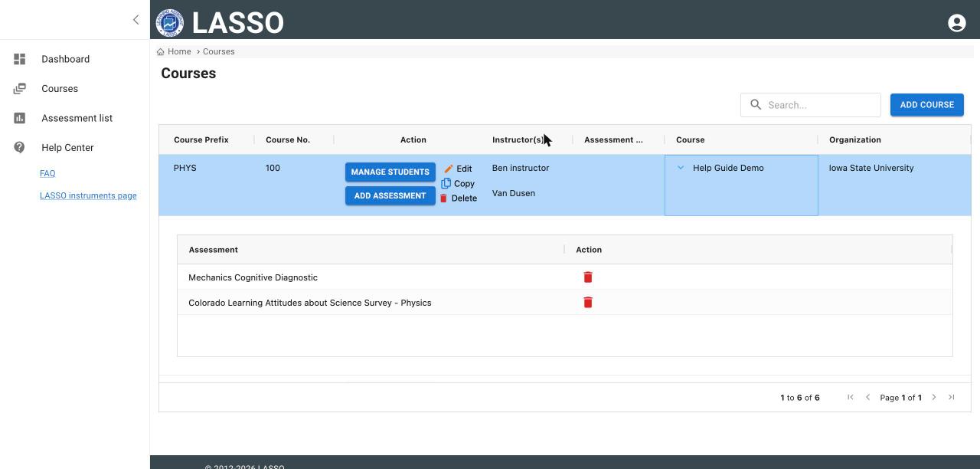Go to the previous page

coord(867,397)
